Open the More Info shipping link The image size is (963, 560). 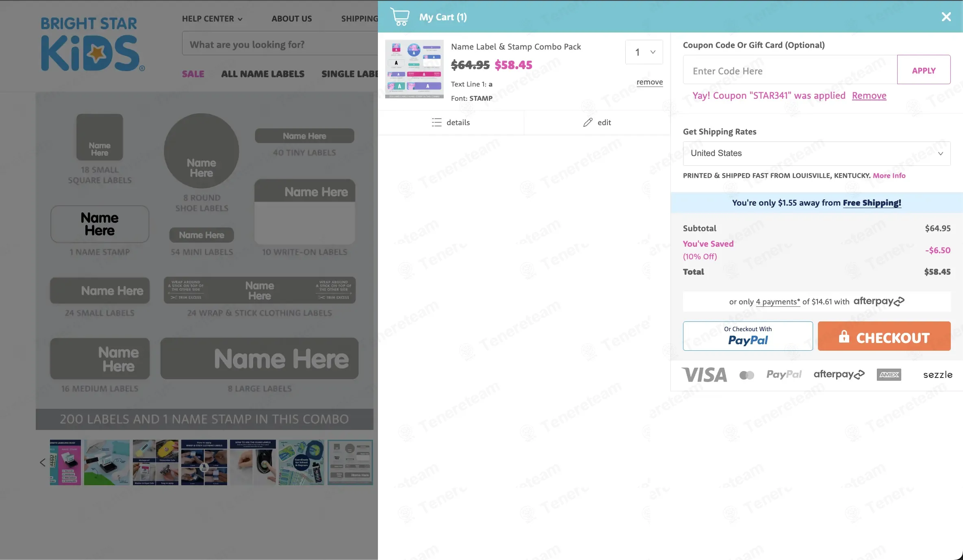point(889,176)
